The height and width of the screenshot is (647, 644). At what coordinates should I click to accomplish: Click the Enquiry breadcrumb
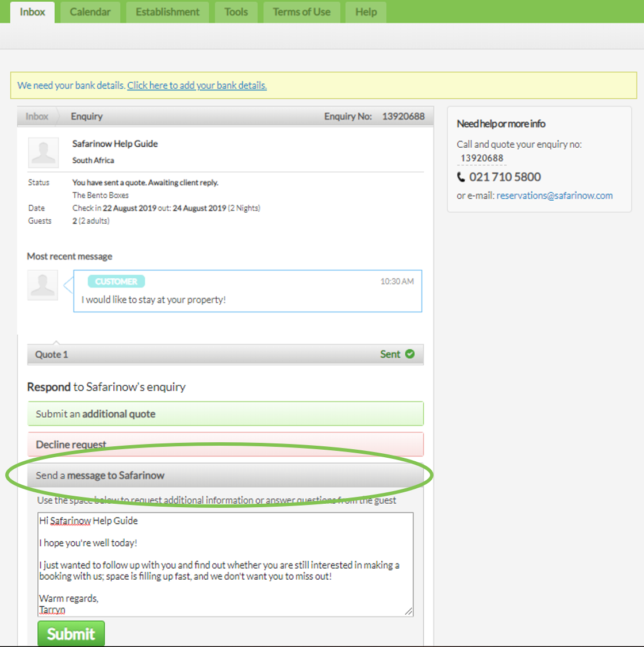[x=87, y=116]
